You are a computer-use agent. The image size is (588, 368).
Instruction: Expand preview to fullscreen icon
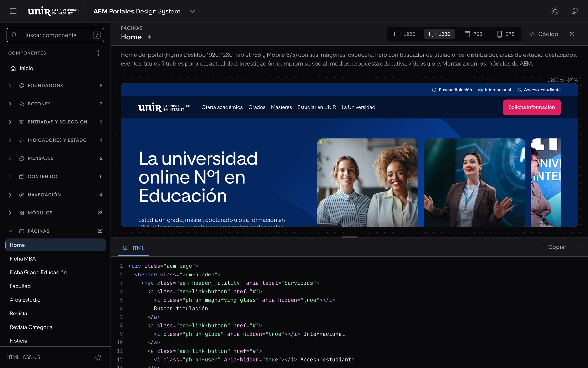[572, 34]
